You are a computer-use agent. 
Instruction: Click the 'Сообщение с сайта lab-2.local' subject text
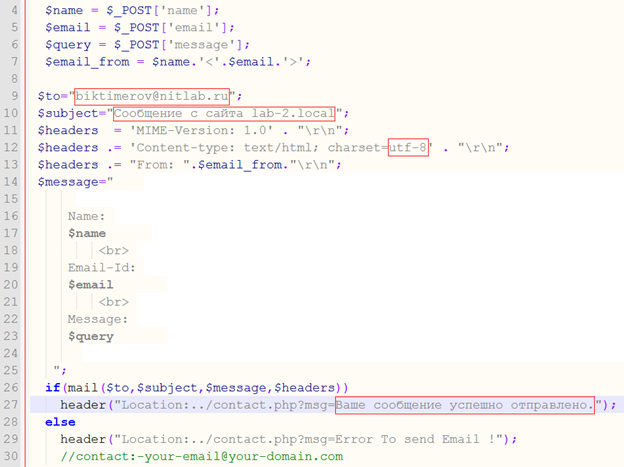tap(224, 113)
